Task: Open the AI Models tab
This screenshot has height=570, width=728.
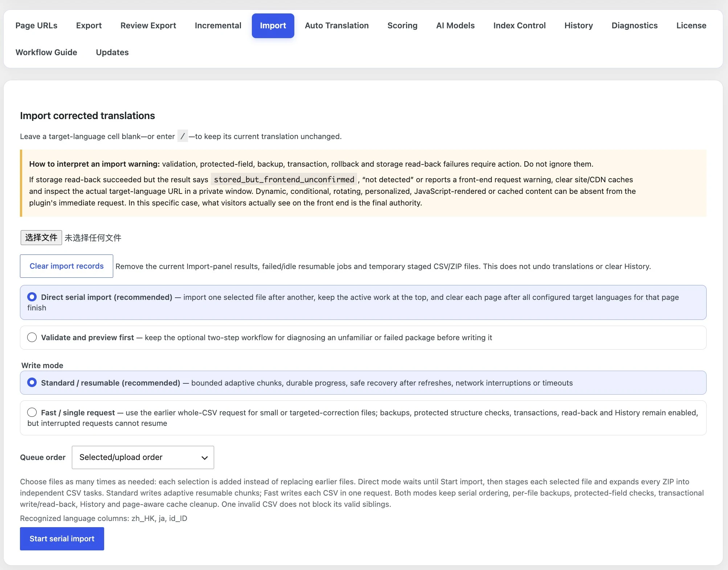Action: [455, 25]
